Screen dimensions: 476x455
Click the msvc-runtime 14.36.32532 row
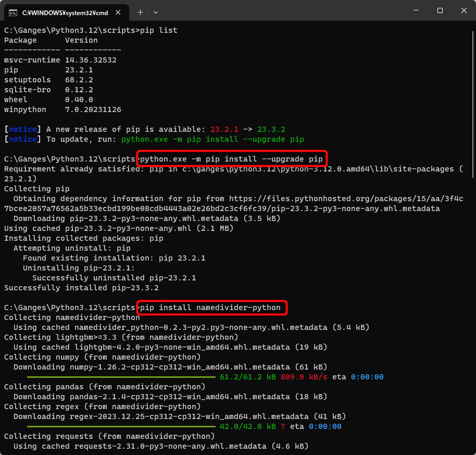(60, 60)
